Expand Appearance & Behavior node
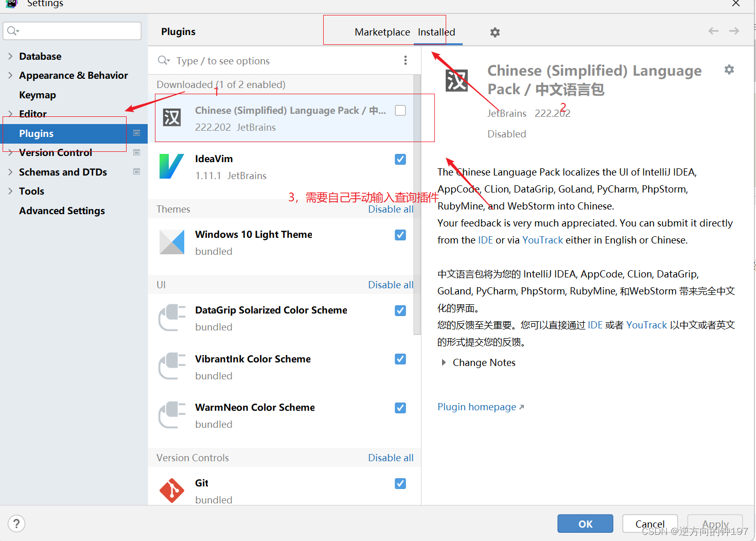Image resolution: width=756 pixels, height=541 pixels. (10, 75)
